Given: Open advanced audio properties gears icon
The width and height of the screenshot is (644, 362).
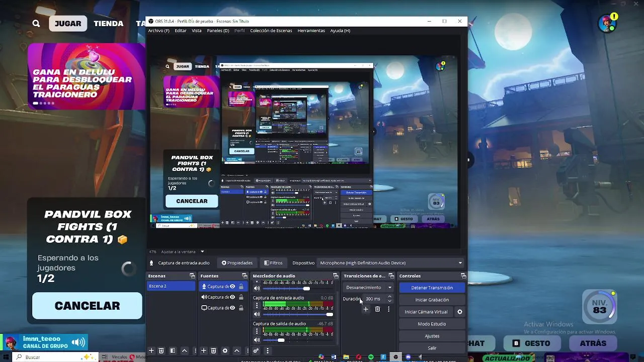Looking at the screenshot, I should pos(256,350).
